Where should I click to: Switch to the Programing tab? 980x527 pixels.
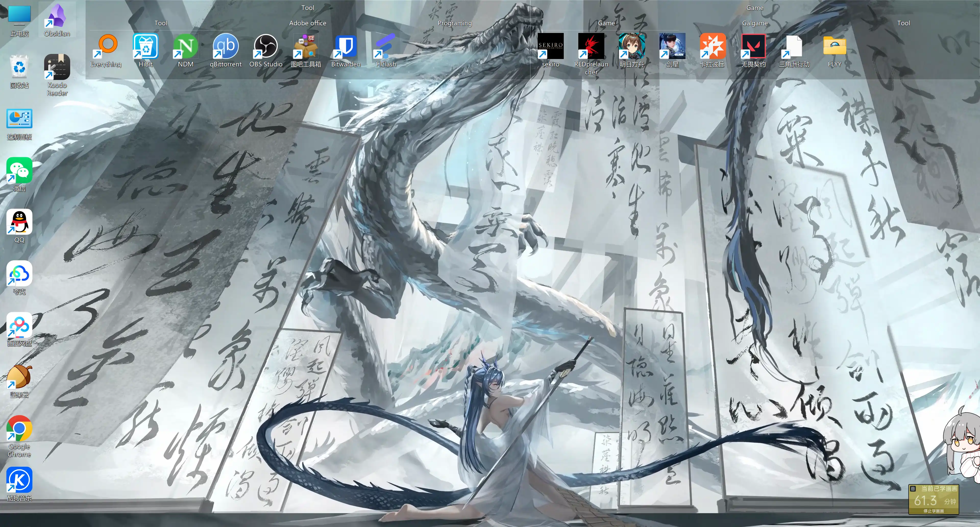[454, 23]
